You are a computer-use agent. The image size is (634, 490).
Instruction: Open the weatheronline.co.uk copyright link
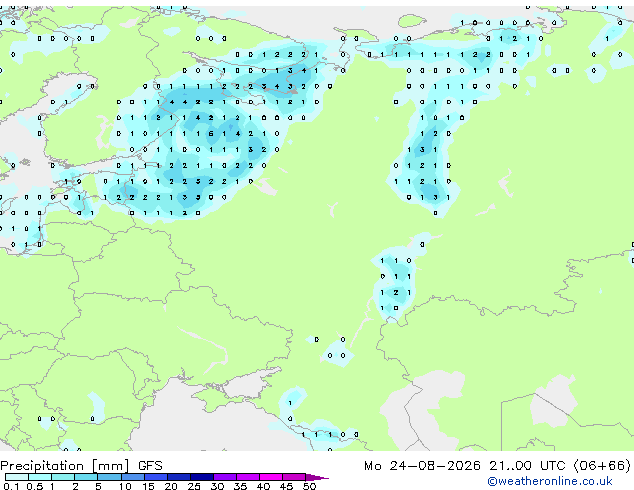point(549,481)
